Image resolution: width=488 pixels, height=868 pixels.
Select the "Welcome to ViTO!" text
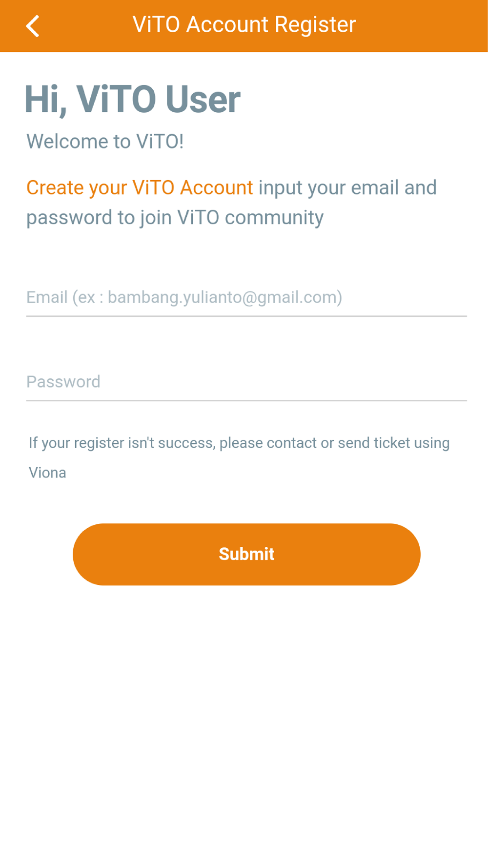pos(105,142)
